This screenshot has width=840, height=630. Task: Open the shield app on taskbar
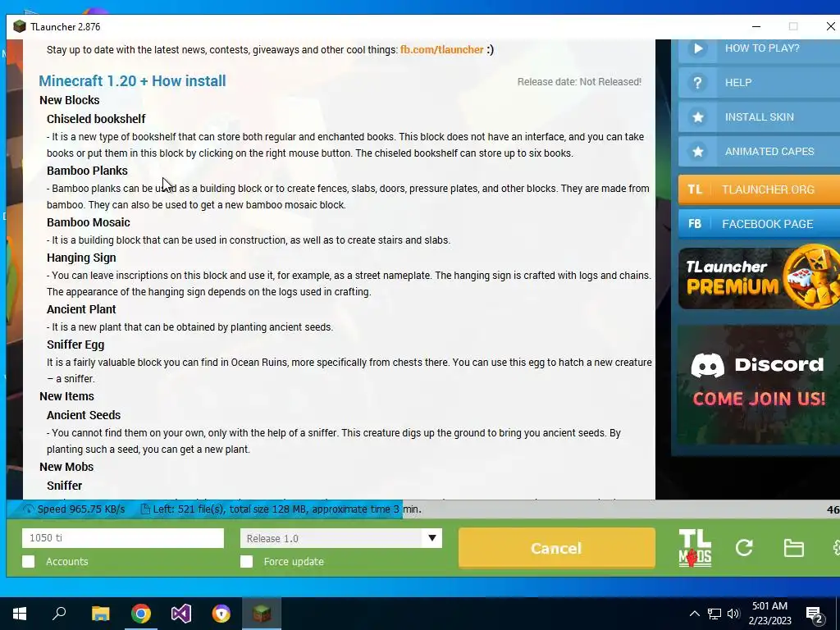[221, 614]
